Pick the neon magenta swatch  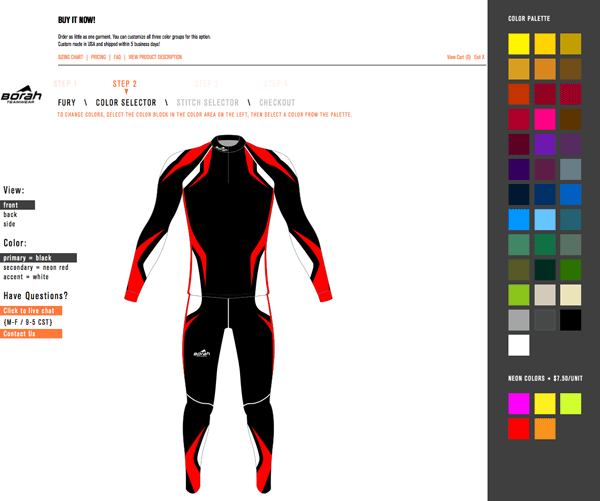[518, 403]
